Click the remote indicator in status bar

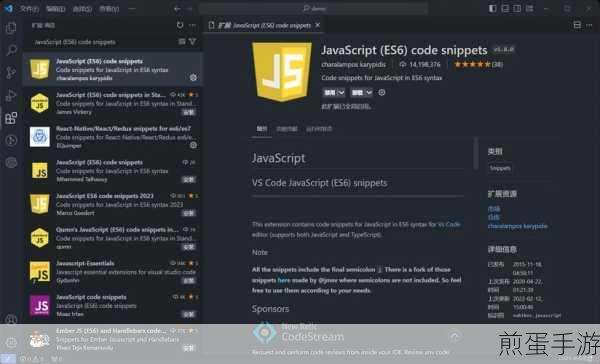pyautogui.click(x=8, y=359)
